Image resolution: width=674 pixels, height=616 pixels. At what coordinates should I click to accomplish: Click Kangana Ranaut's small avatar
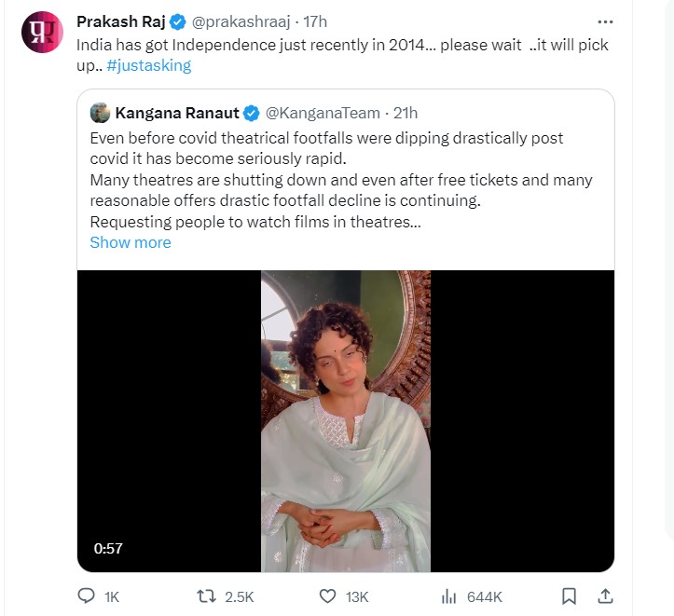click(101, 113)
